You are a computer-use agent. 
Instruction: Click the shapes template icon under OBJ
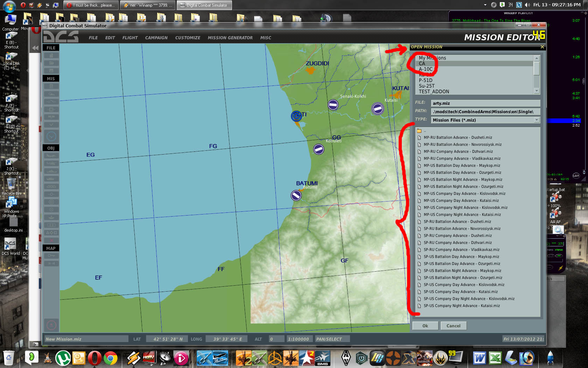click(51, 233)
